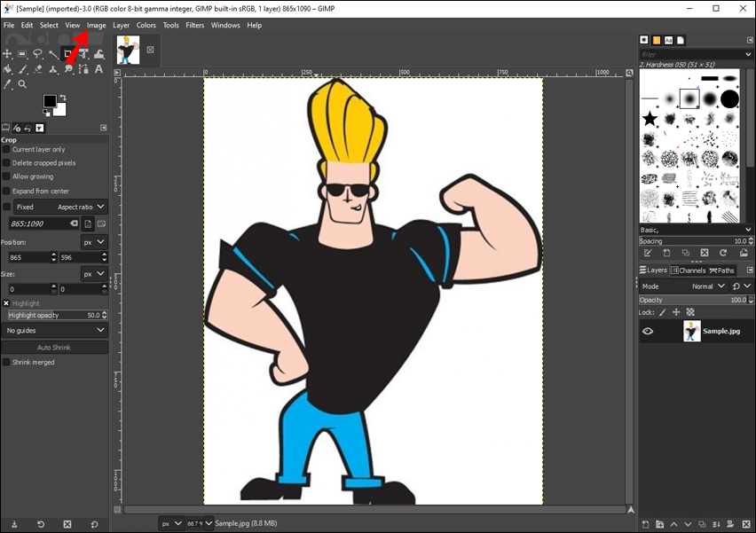Image resolution: width=756 pixels, height=533 pixels.
Task: Click the Auto Shrink button
Action: 54,348
